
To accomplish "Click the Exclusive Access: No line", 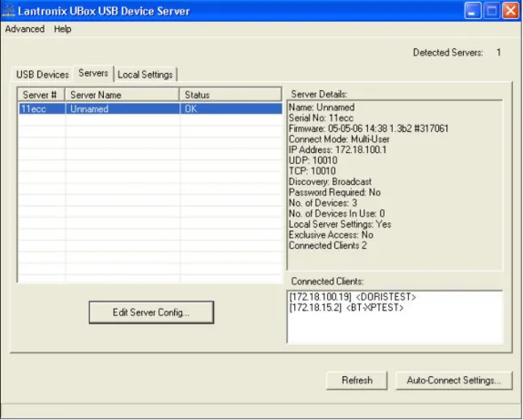I will (x=331, y=235).
